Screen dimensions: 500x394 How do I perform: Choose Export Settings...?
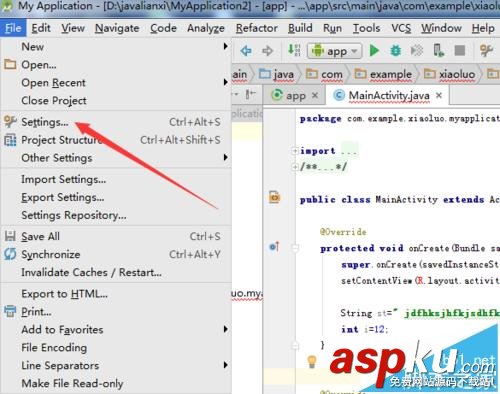(116, 197)
